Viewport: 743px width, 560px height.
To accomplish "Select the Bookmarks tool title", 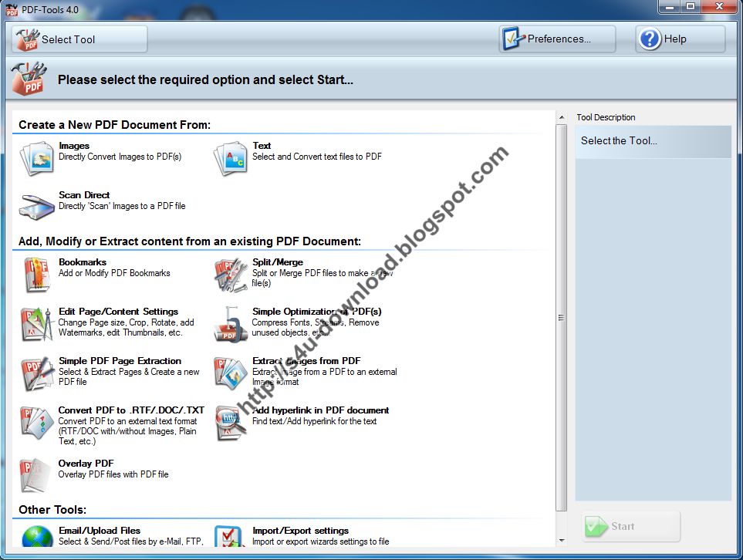I will (x=83, y=262).
